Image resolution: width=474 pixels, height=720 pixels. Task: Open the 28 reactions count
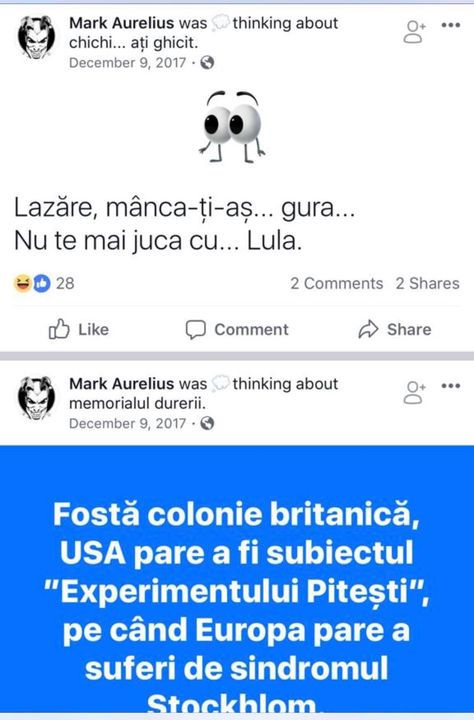point(65,283)
